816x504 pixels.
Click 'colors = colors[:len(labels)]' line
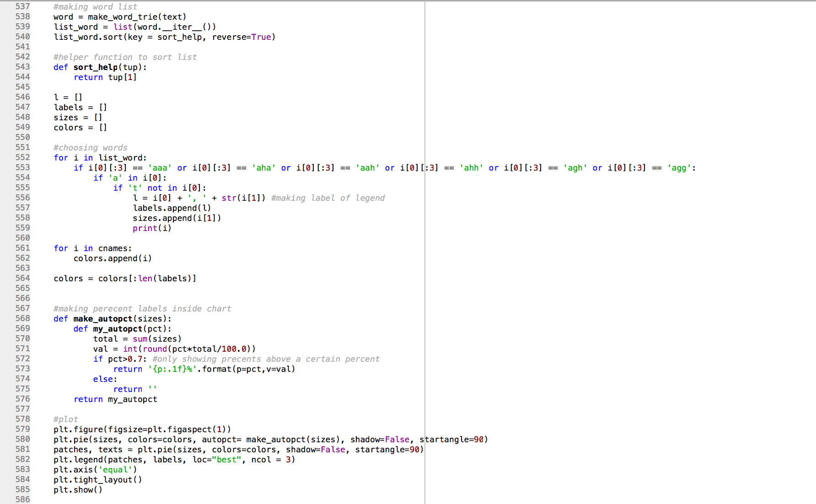pos(125,279)
